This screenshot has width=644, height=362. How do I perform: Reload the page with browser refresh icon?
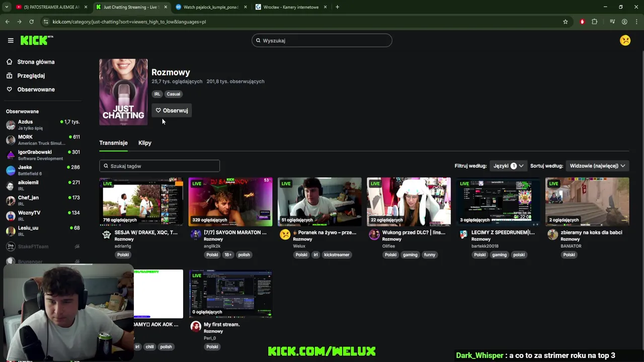click(31, 22)
